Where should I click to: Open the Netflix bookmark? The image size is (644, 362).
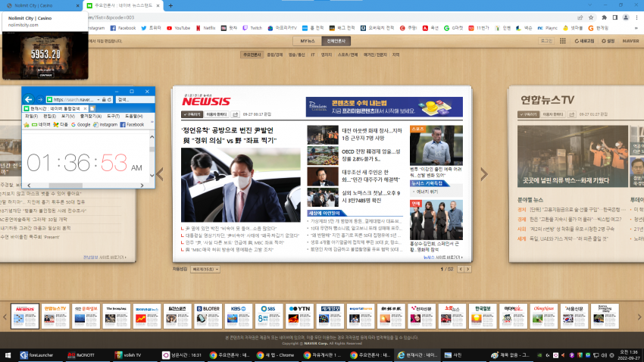click(206, 28)
